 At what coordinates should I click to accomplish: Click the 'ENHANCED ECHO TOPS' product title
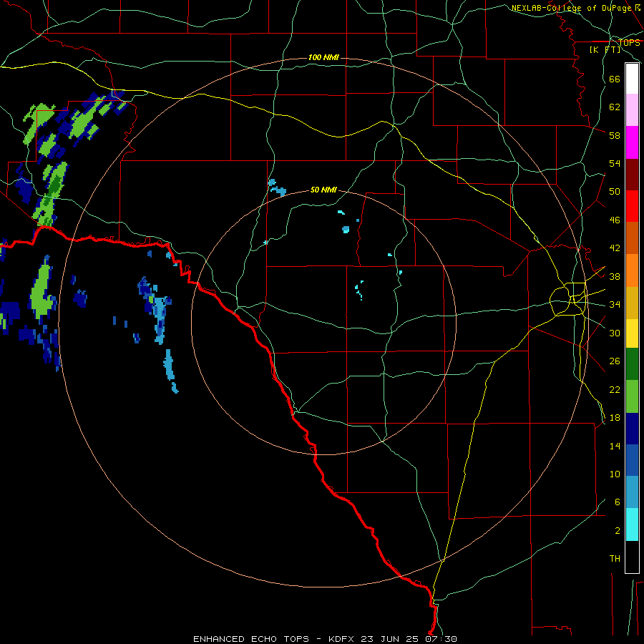click(x=251, y=639)
